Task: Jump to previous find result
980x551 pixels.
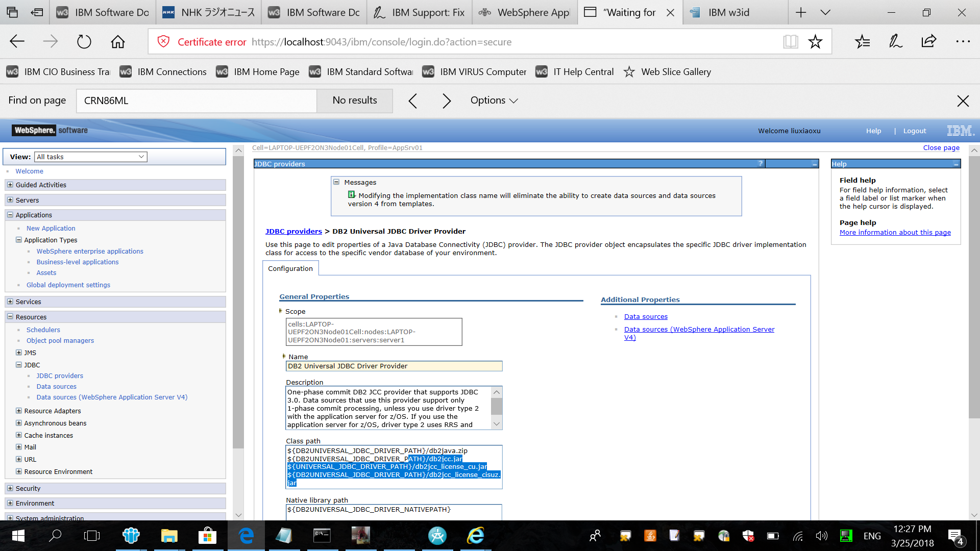Action: tap(413, 101)
